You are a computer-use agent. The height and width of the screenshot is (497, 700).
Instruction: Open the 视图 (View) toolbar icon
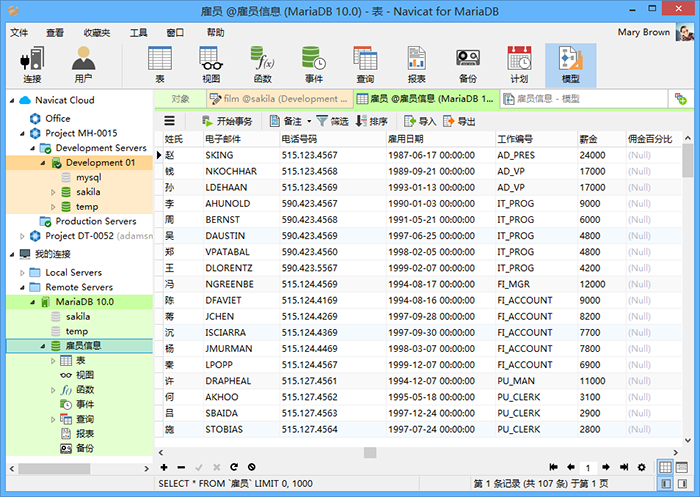tap(211, 65)
